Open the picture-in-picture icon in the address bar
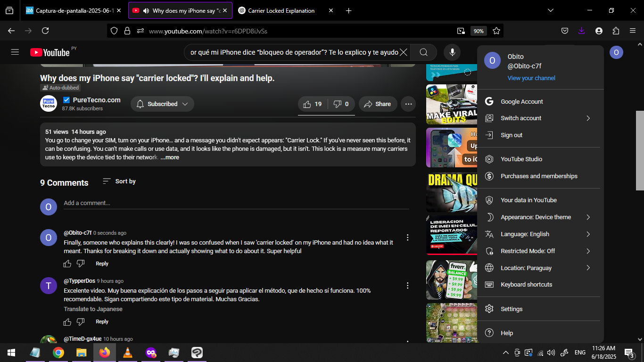This screenshot has height=362, width=644. pyautogui.click(x=461, y=31)
